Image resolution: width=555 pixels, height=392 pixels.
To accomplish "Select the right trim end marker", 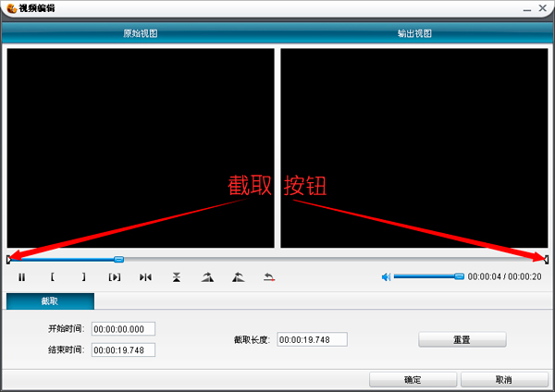I will (x=546, y=260).
